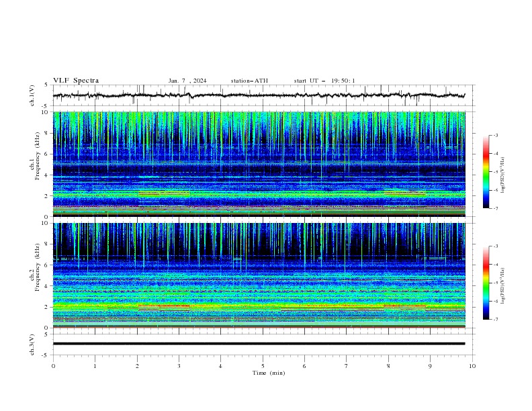Click the log(PSD) label beside ch.2 colorbar
This screenshot has width=532, height=411.
click(x=503, y=286)
